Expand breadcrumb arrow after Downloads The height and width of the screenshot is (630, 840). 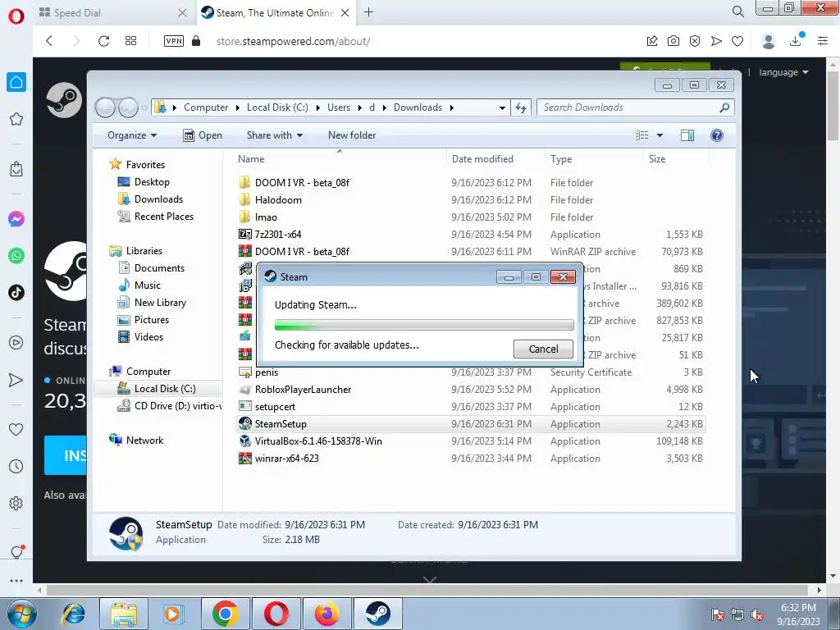click(x=452, y=107)
